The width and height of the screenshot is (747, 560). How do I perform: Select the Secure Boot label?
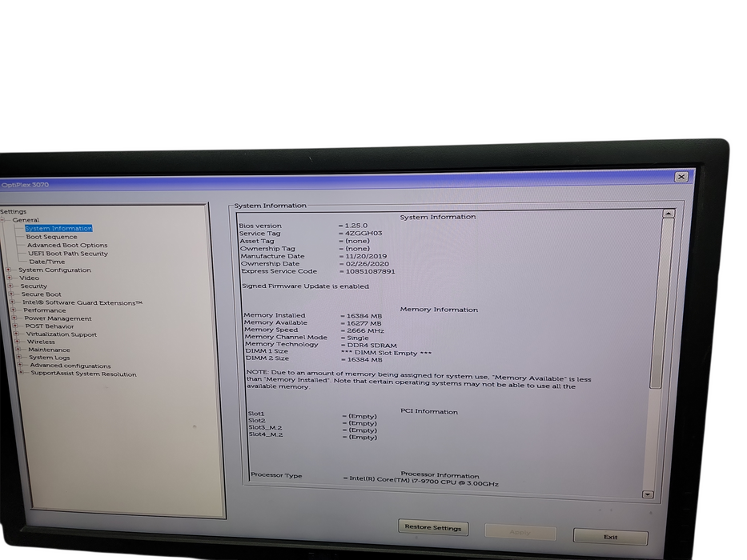pos(41,294)
